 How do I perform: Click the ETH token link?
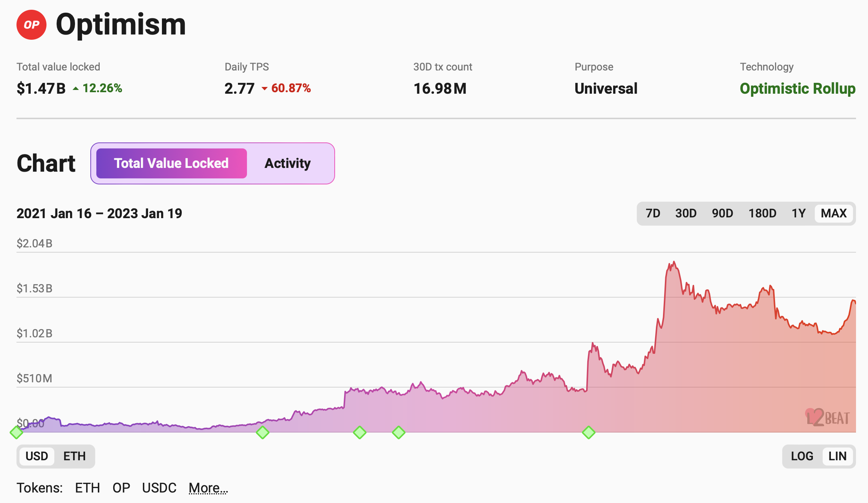pos(87,488)
